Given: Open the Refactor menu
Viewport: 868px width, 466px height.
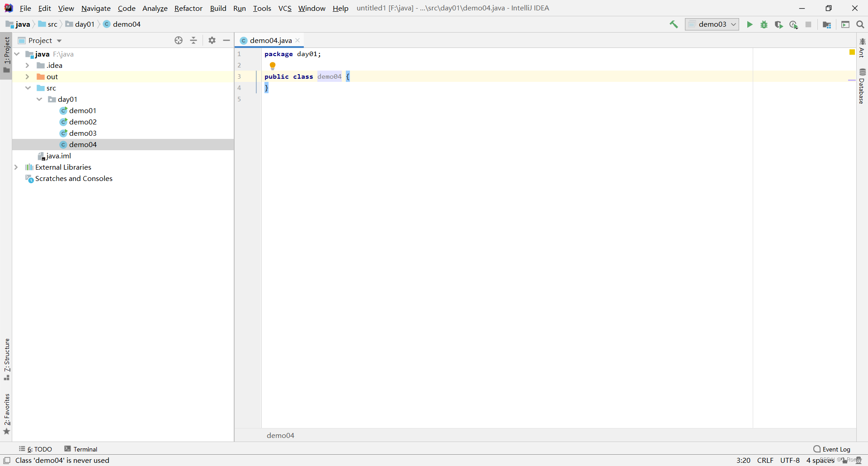Looking at the screenshot, I should [189, 8].
